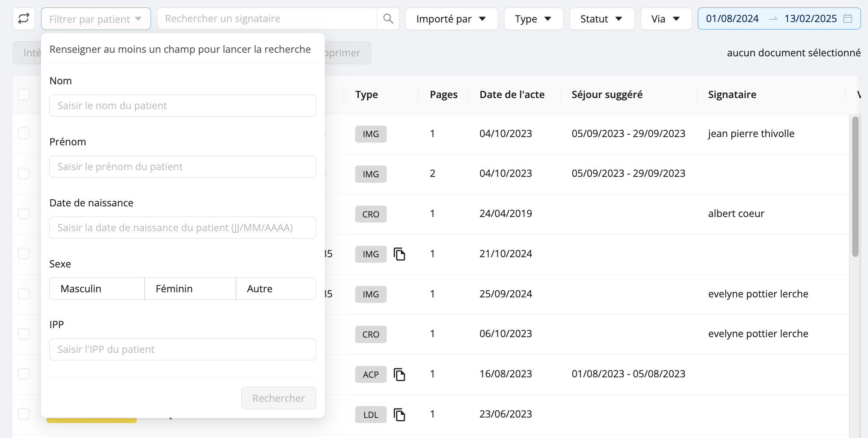Click signataire jean pierre thivolle
Screen dimensions: 868x438
(751, 134)
